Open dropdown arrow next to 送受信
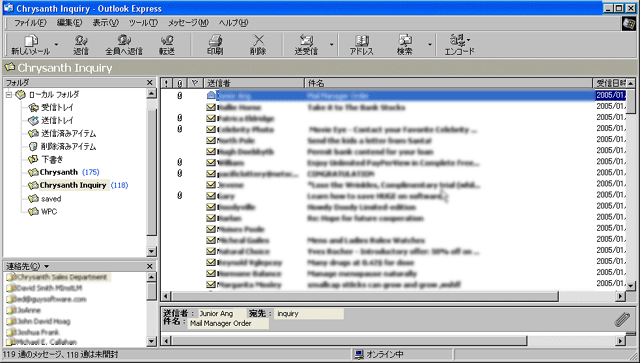Screen dimensions: 640x363 coord(331,45)
